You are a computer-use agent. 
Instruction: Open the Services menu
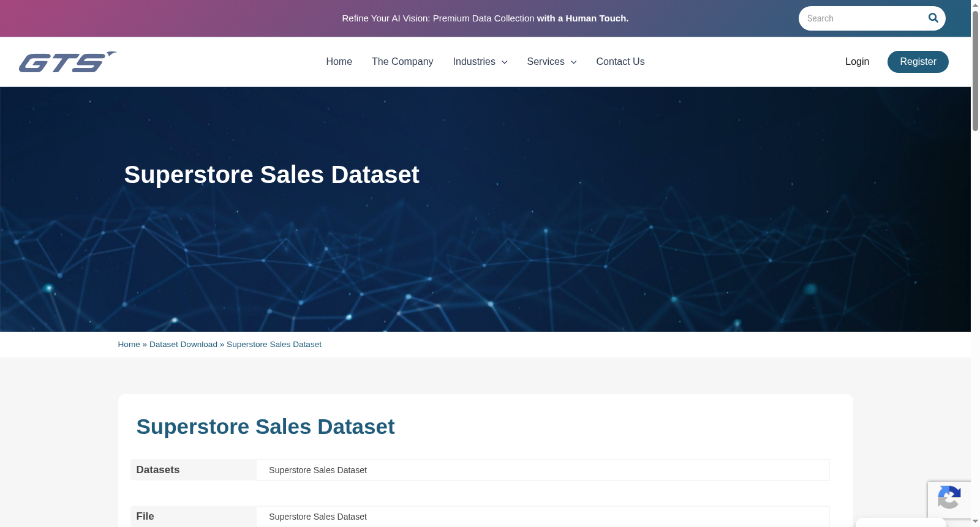pyautogui.click(x=546, y=62)
